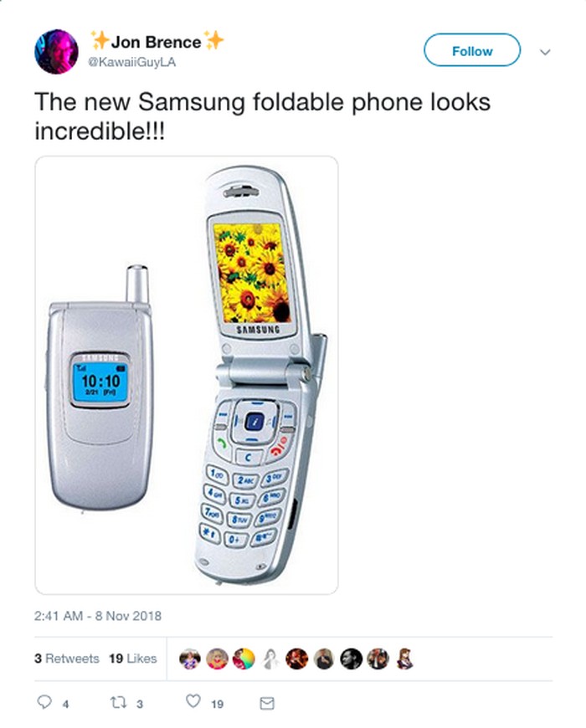This screenshot has width=586, height=728.
Task: Click the second liker's avatar
Action: [217, 659]
